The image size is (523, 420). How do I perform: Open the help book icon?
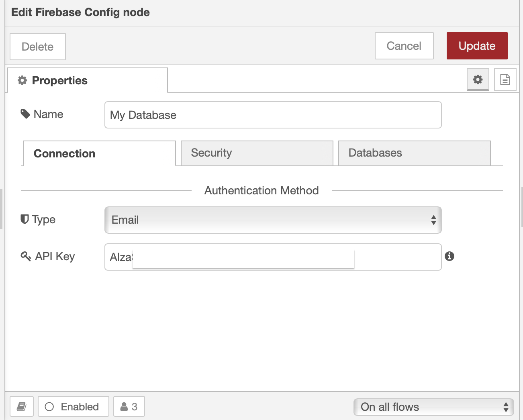pyautogui.click(x=22, y=407)
